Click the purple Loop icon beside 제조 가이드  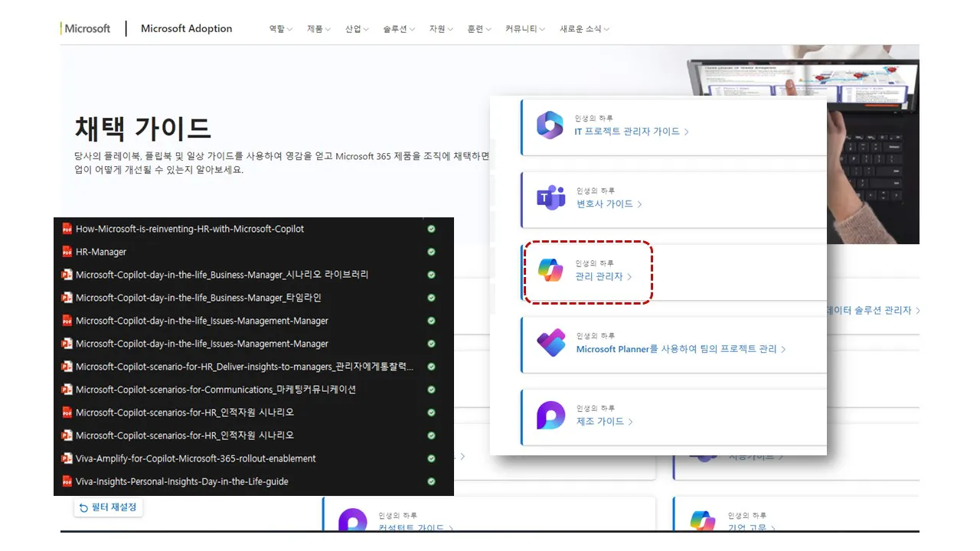550,416
